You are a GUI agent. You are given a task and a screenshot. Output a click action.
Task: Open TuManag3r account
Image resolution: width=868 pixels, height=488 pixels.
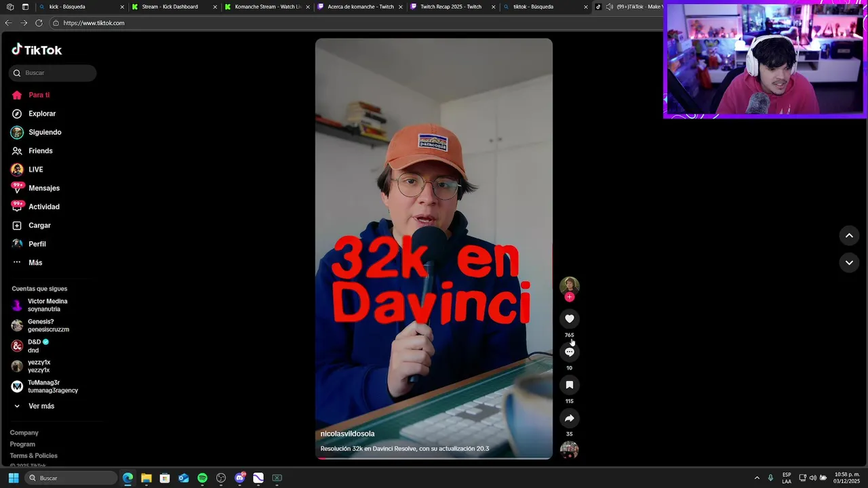point(45,386)
